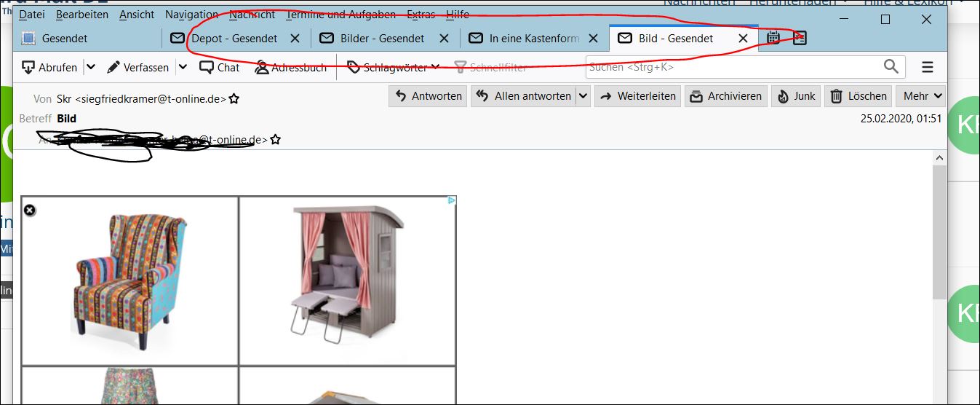Click Verfassen to write a message

(138, 67)
